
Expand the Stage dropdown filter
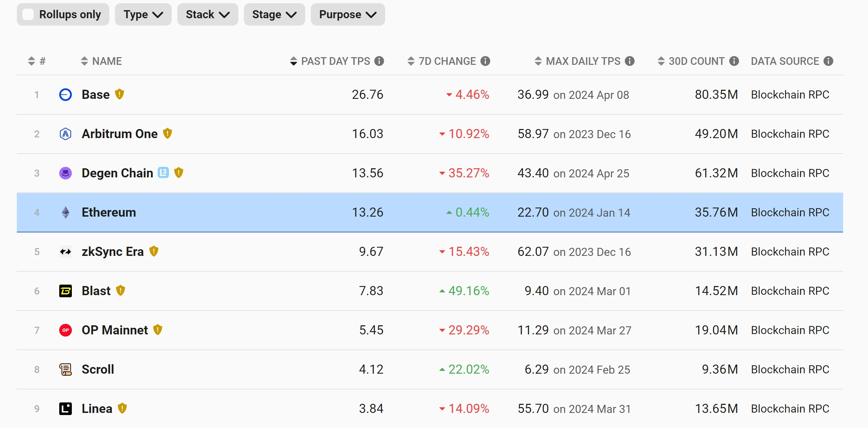point(273,14)
